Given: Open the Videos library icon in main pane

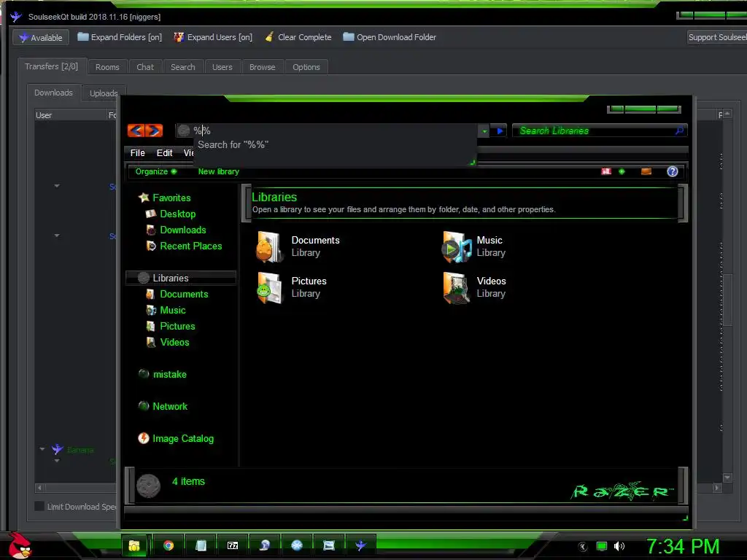Looking at the screenshot, I should (x=457, y=287).
